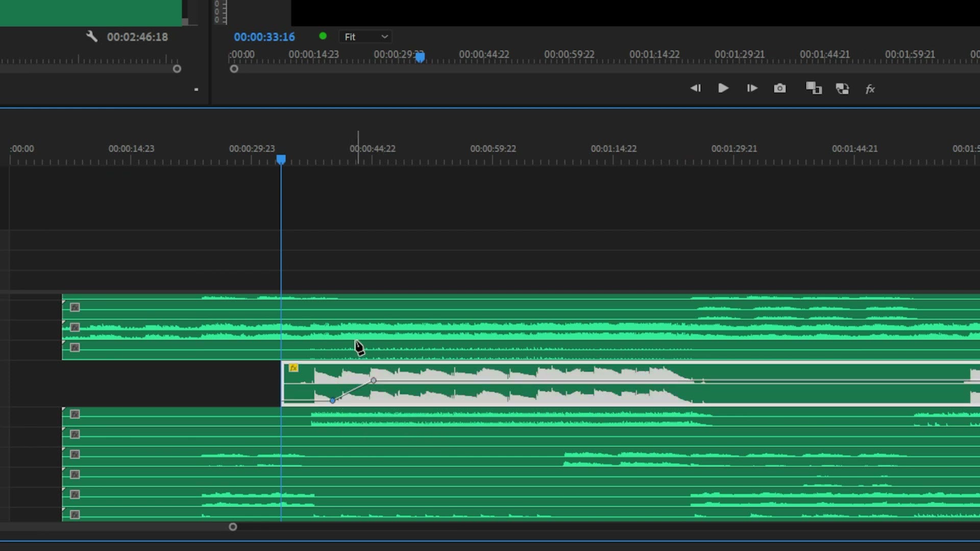The width and height of the screenshot is (980, 551).
Task: Click the 00:02:46:18 duration timecode
Action: (x=137, y=37)
